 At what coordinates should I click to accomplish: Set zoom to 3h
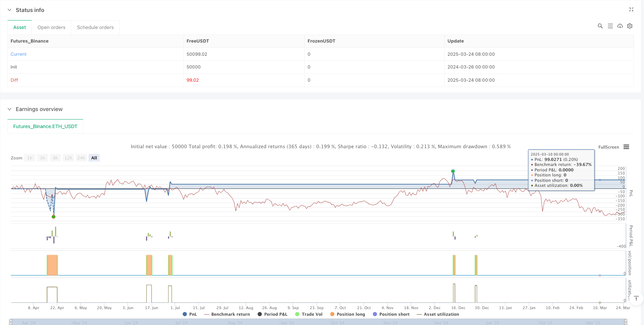43,158
